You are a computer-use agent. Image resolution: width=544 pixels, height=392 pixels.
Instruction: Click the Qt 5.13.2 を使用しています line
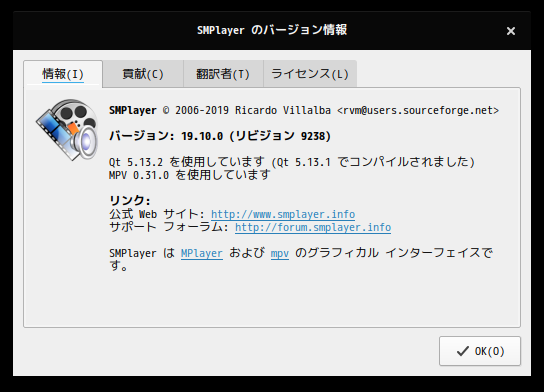[291, 162]
